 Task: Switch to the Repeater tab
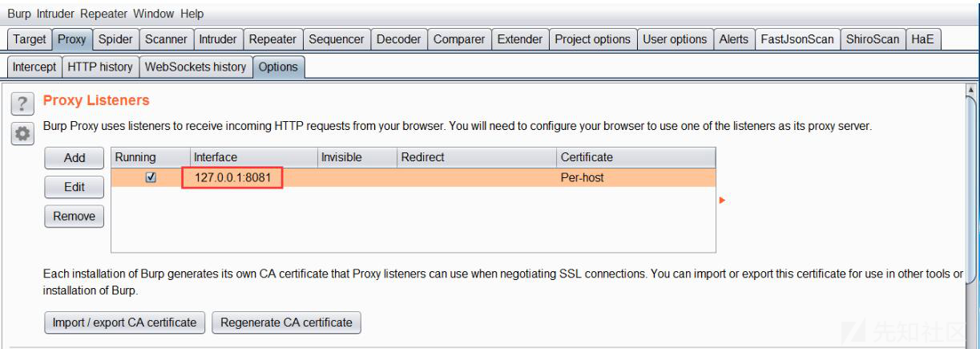click(272, 39)
